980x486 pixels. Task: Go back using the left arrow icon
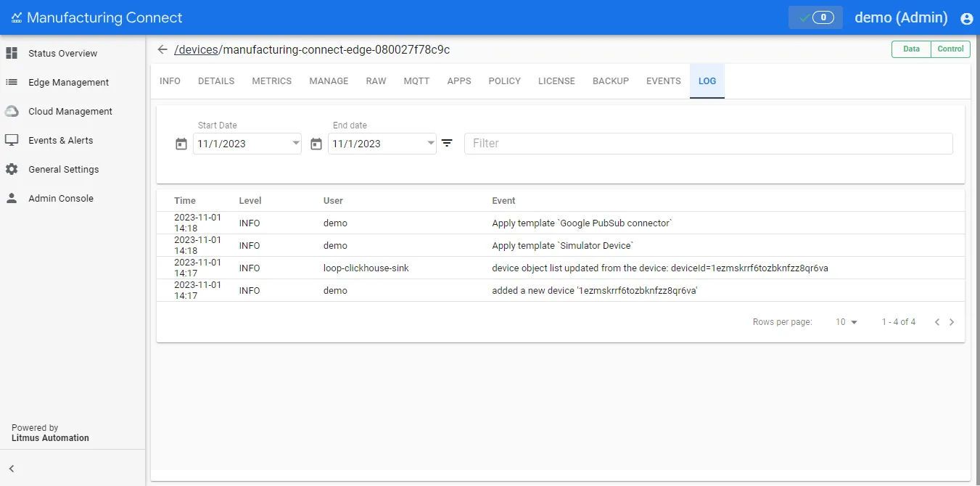tap(162, 49)
